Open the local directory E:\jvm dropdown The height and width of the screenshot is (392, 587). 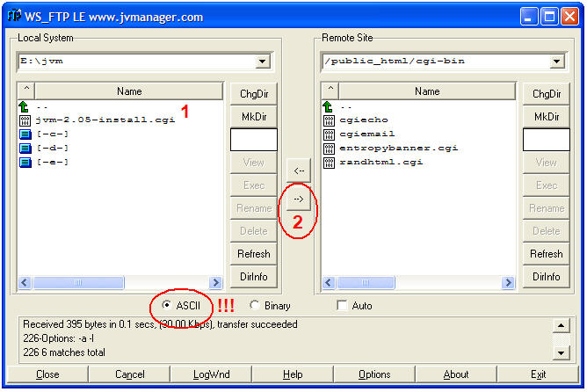tap(263, 62)
